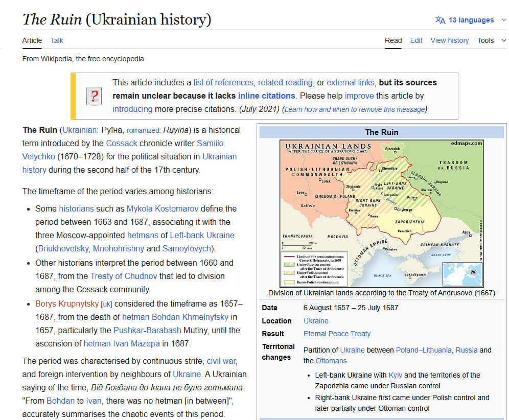Open the hetman Ivan Mazepa link
509x420 pixels.
[122, 344]
